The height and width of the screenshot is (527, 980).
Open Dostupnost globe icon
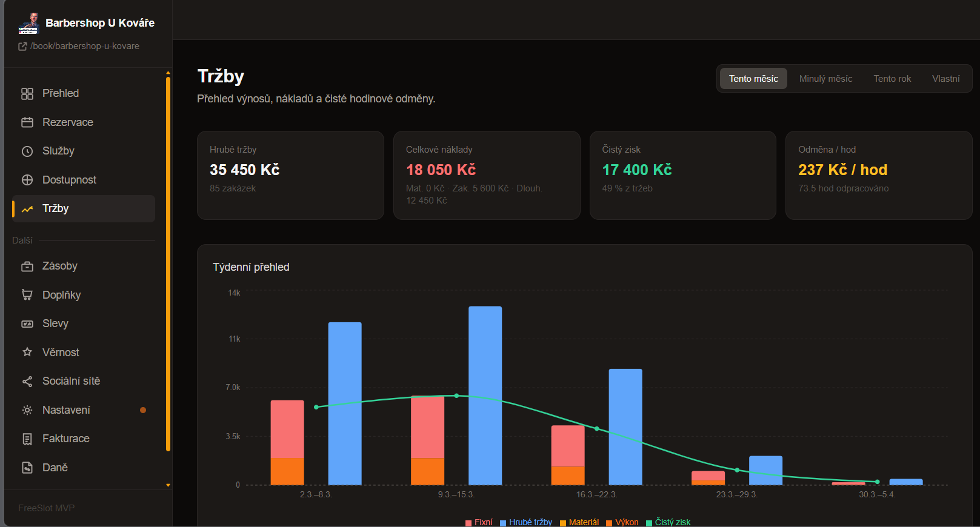click(27, 180)
